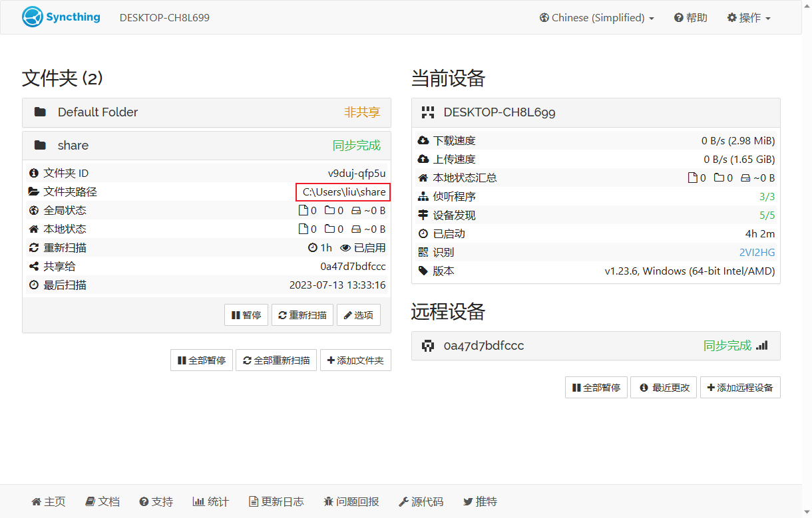Click the info icon next to 文件夹 ID
The height and width of the screenshot is (518, 812).
coord(34,174)
